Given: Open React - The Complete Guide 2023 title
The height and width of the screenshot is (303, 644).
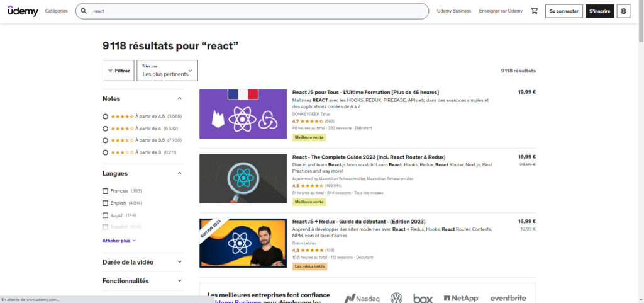Looking at the screenshot, I should 369,157.
